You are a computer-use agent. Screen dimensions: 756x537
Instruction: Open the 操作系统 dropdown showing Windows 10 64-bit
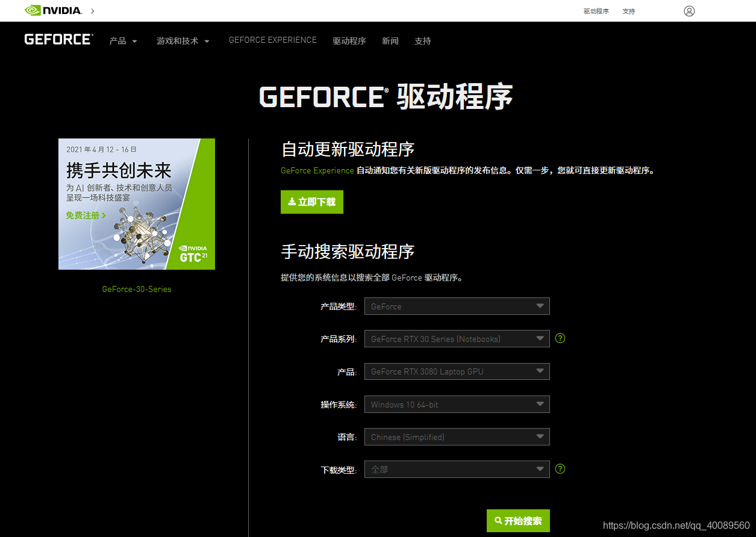(457, 404)
